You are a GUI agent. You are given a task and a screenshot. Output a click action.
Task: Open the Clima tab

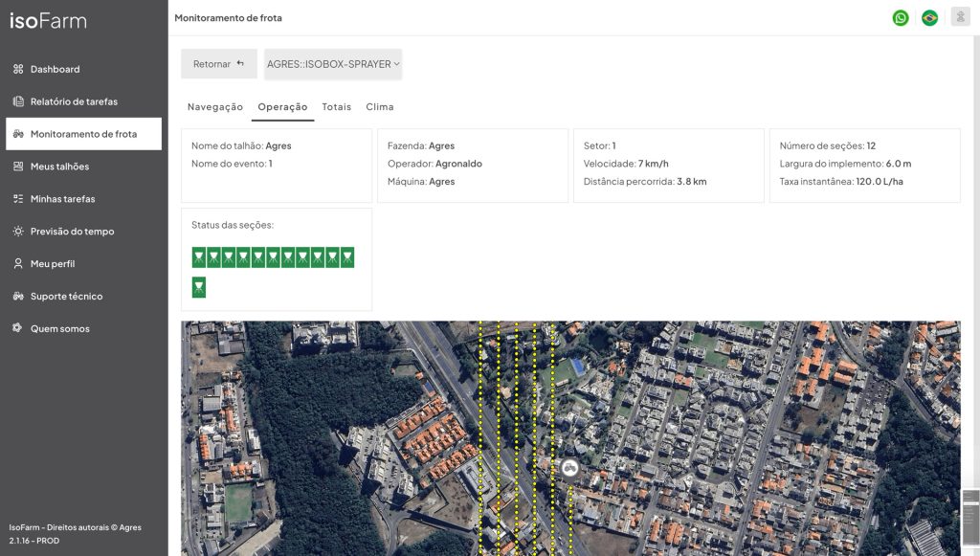[x=379, y=107]
